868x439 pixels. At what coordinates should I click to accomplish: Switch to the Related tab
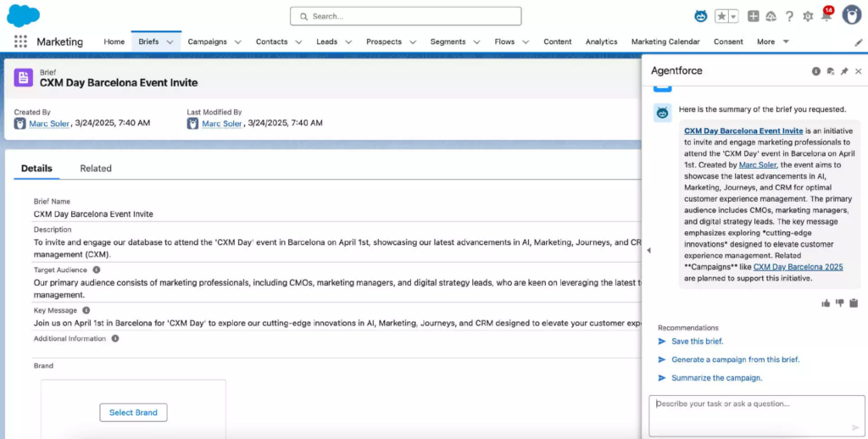pos(96,169)
